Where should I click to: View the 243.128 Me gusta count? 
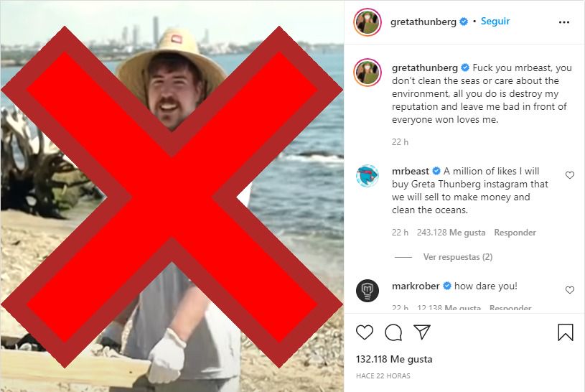[451, 233]
